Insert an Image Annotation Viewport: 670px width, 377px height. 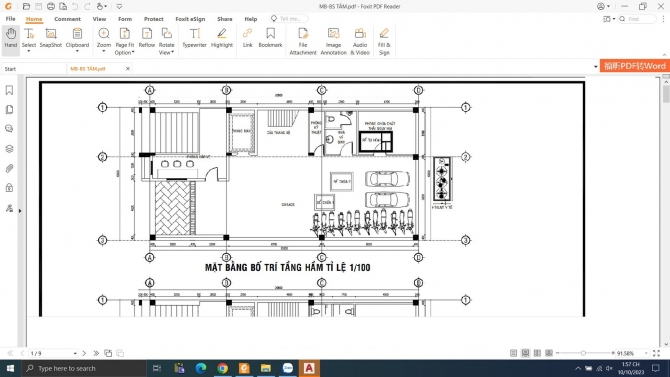[x=333, y=41]
